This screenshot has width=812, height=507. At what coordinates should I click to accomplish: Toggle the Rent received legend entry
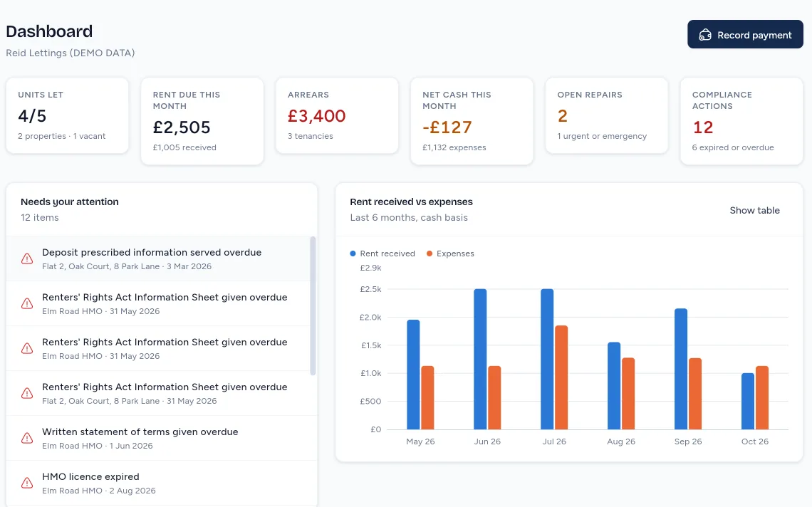point(382,254)
